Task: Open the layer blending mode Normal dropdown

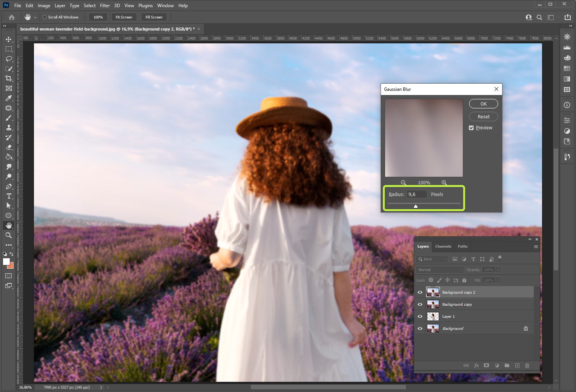Action: 440,269
